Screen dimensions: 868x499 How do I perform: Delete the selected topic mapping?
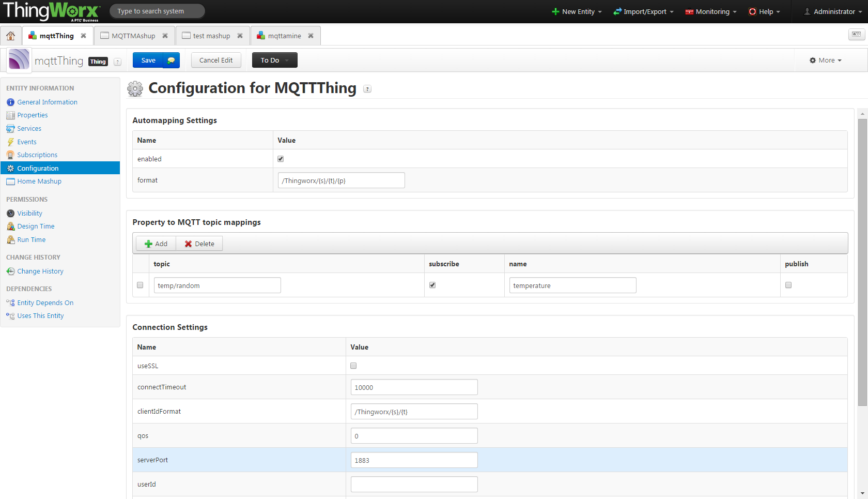[199, 244]
